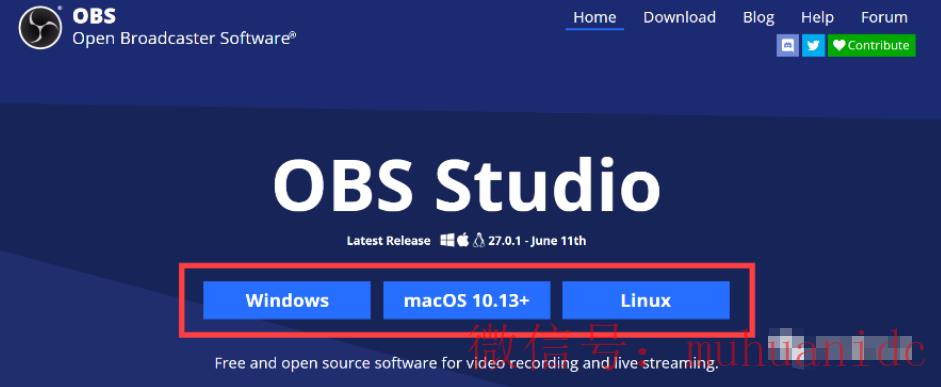This screenshot has width=941, height=387.
Task: Click the macOS 10.13+ download button
Action: click(x=466, y=300)
